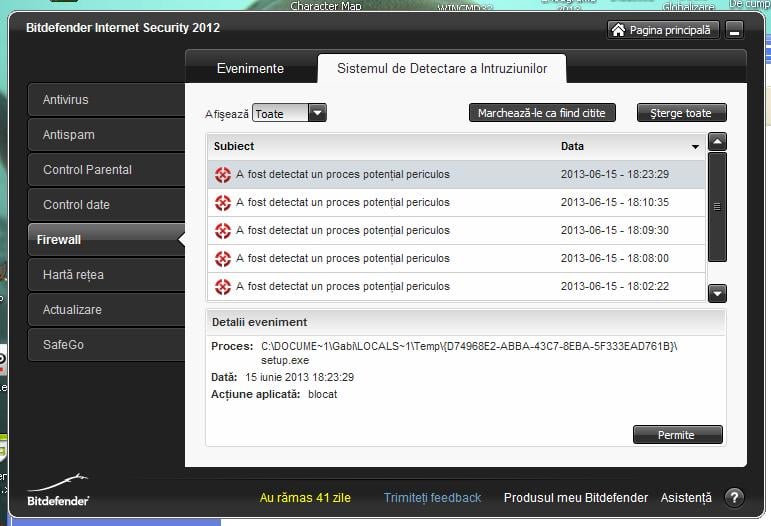Click the Au rămas 41 zile link

[305, 497]
